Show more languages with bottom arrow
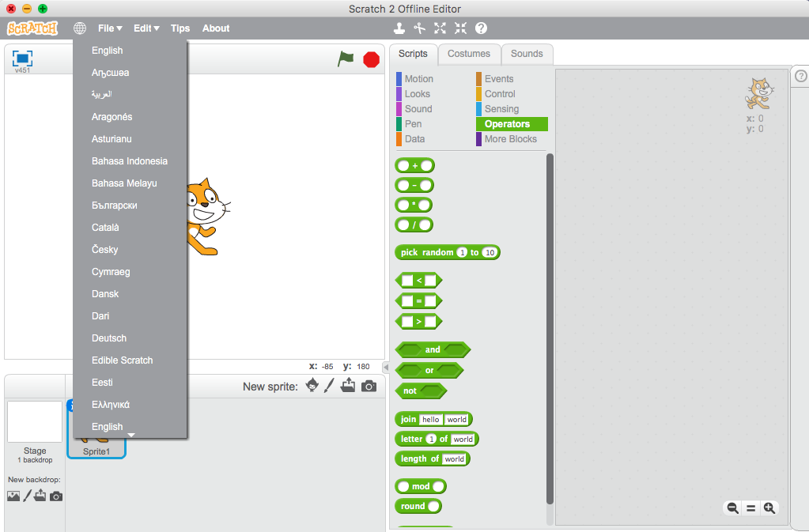The image size is (809, 532). 131,435
